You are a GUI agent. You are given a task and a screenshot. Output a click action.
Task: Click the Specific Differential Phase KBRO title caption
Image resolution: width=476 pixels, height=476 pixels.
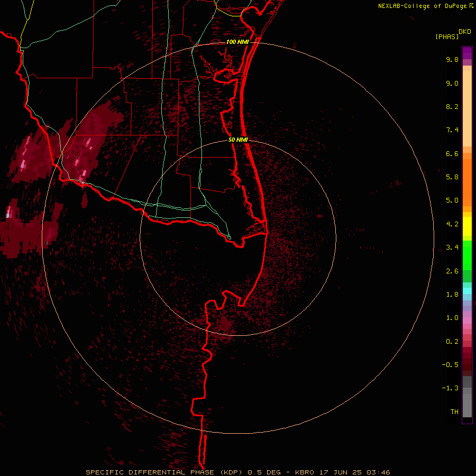tap(238, 472)
